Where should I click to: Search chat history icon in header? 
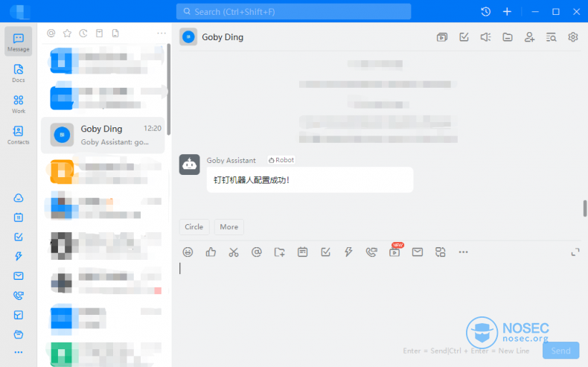(x=551, y=37)
